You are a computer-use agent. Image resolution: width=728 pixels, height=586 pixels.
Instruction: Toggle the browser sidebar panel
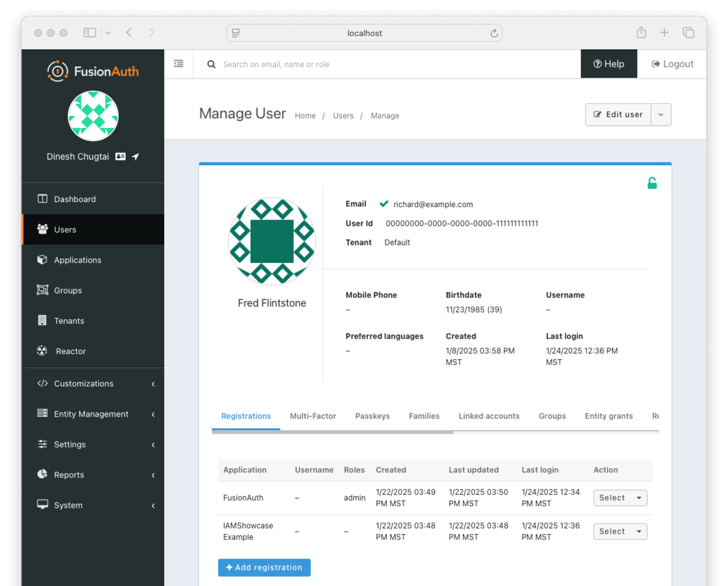(x=90, y=33)
